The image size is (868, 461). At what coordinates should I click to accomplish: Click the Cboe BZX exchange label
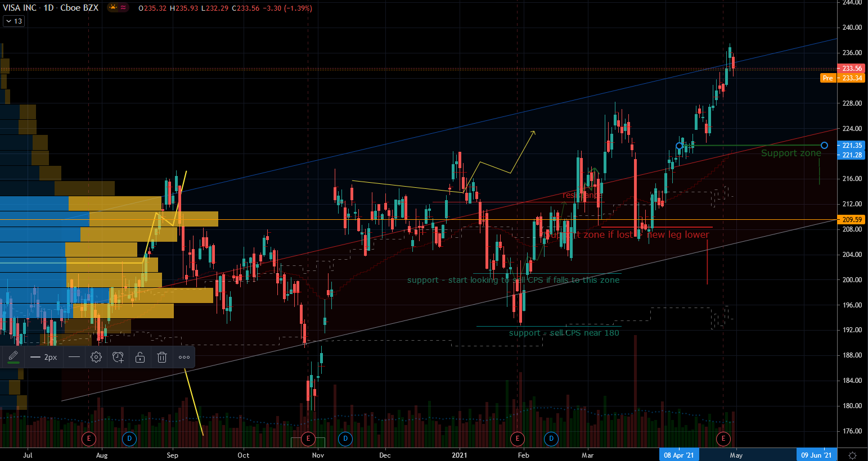pos(79,8)
